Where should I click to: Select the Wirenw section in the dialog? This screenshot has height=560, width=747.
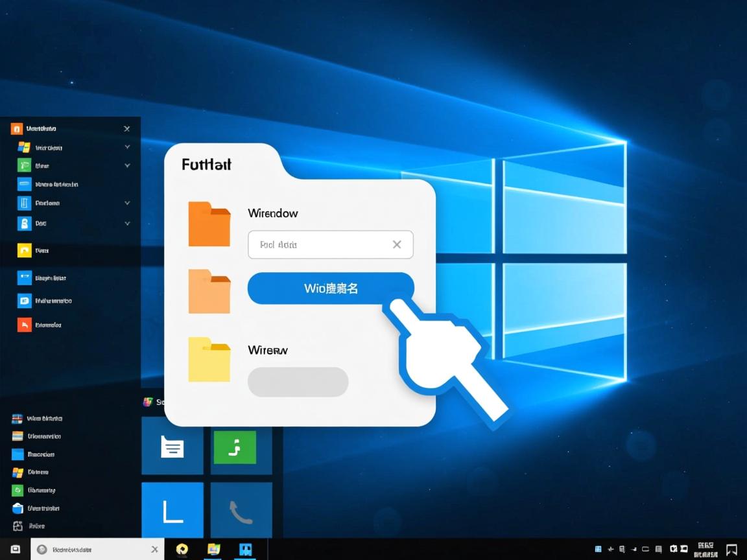[x=267, y=350]
